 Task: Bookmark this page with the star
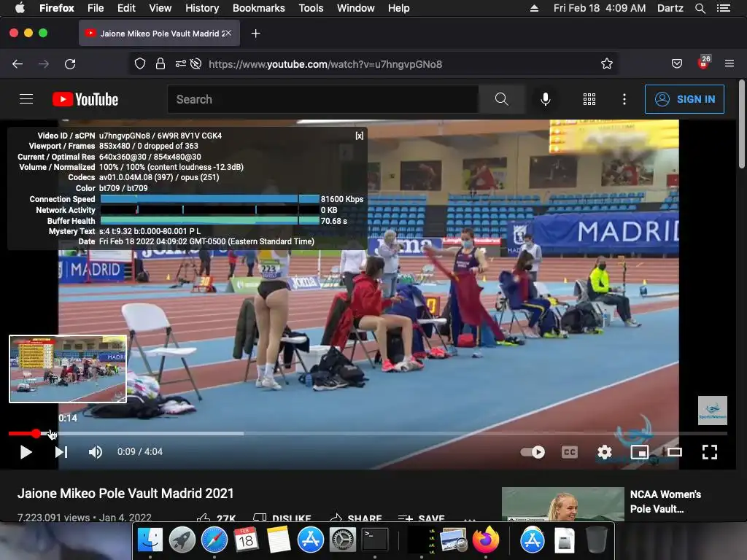pos(606,64)
